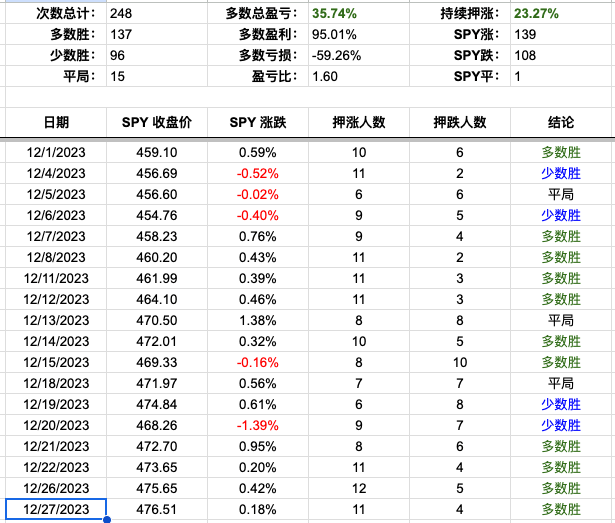This screenshot has height=523, width=615.
Task: Select the 押涨人数 header cell
Action: pos(359,122)
